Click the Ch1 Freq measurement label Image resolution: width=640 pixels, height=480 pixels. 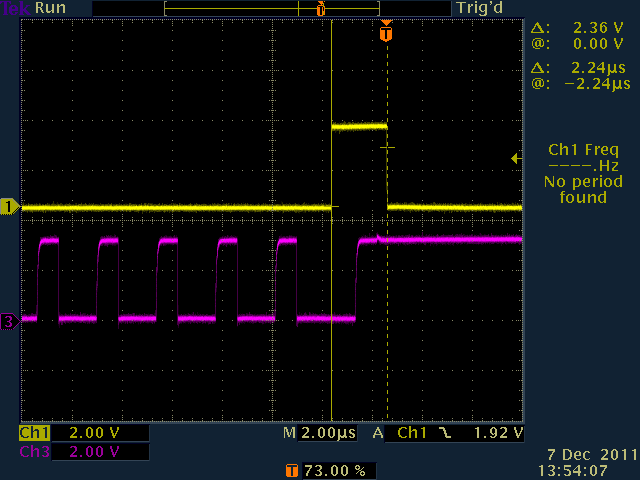coord(583,150)
